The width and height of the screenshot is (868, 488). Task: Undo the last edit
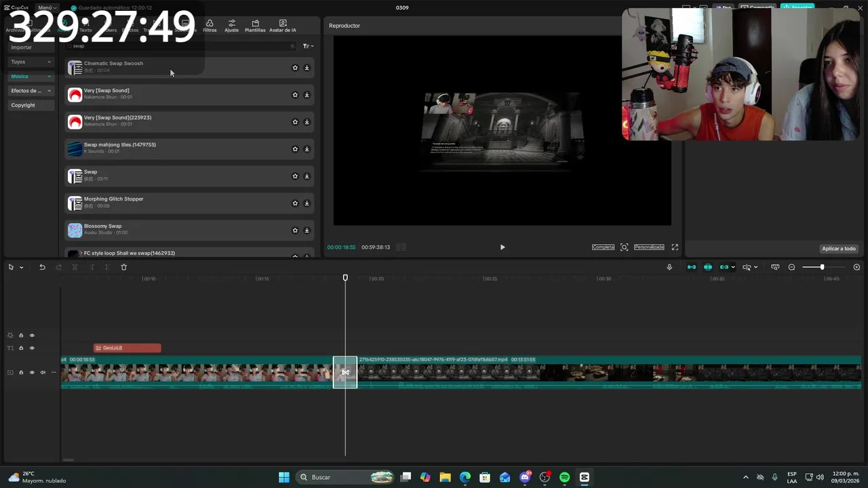tap(42, 267)
